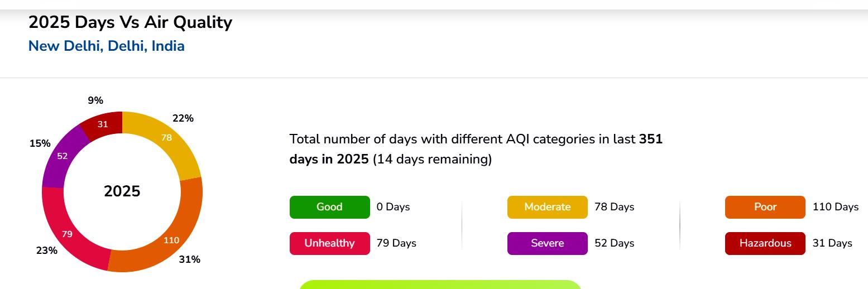
Task: Click the purple 52 donut segment
Action: pos(63,156)
